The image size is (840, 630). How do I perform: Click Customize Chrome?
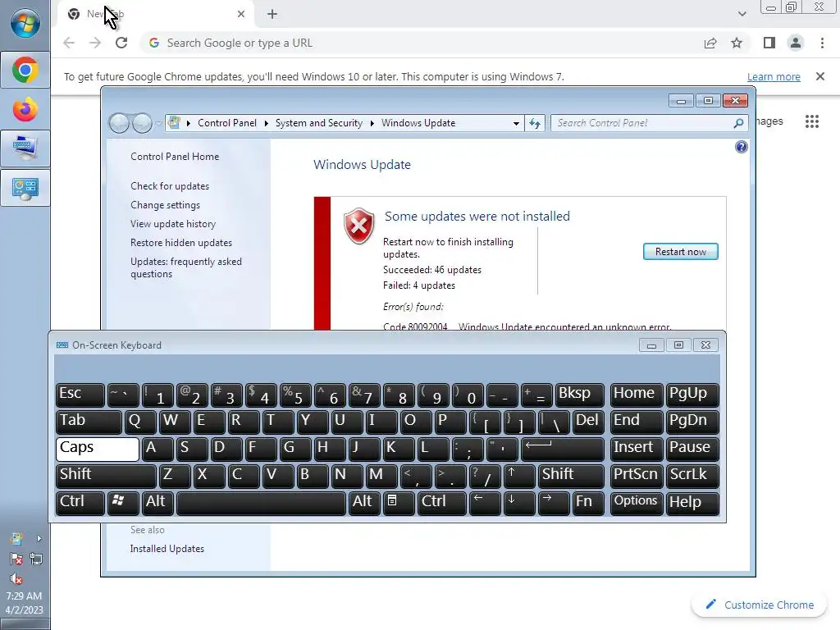tap(760, 605)
